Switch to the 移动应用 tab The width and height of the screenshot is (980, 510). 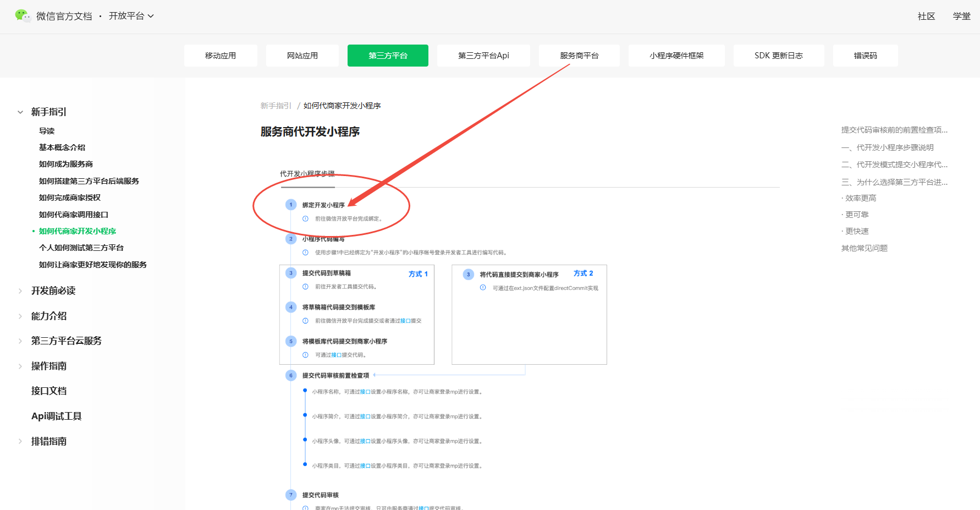221,56
